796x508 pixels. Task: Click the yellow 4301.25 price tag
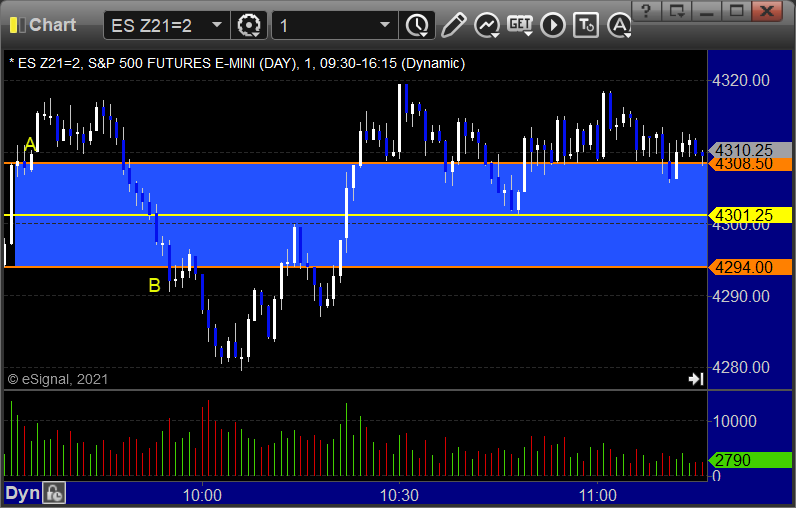point(750,215)
